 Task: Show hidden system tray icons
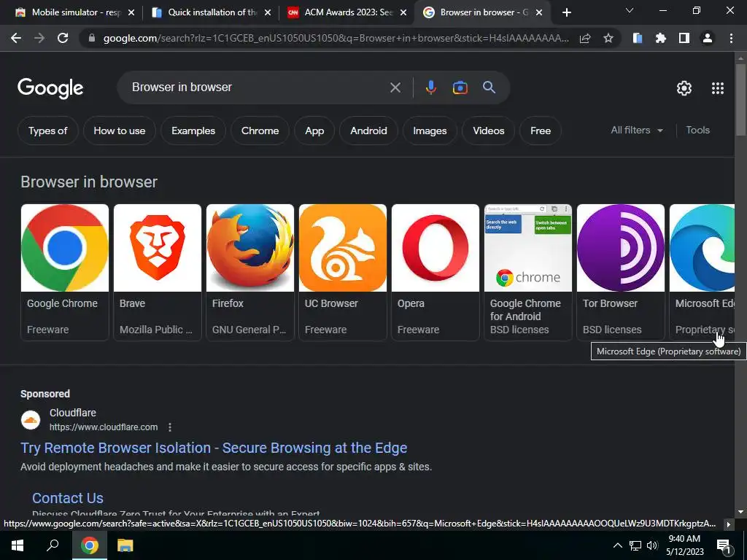click(617, 545)
